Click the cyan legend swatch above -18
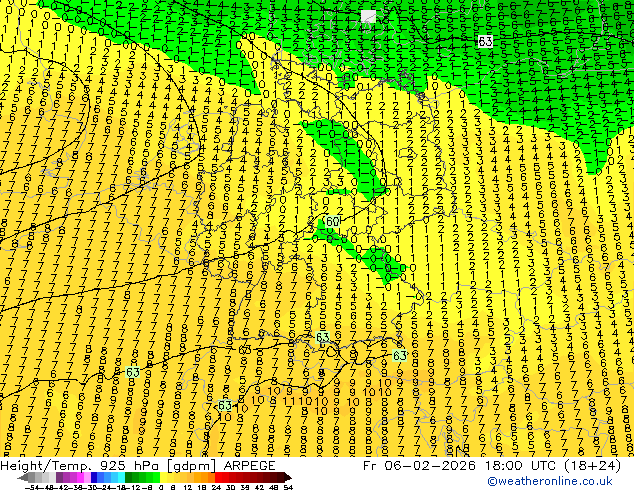The width and height of the screenshot is (634, 490). point(122,477)
